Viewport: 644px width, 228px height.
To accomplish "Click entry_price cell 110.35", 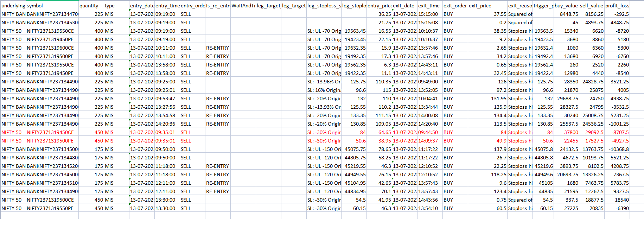I will click(379, 82).
